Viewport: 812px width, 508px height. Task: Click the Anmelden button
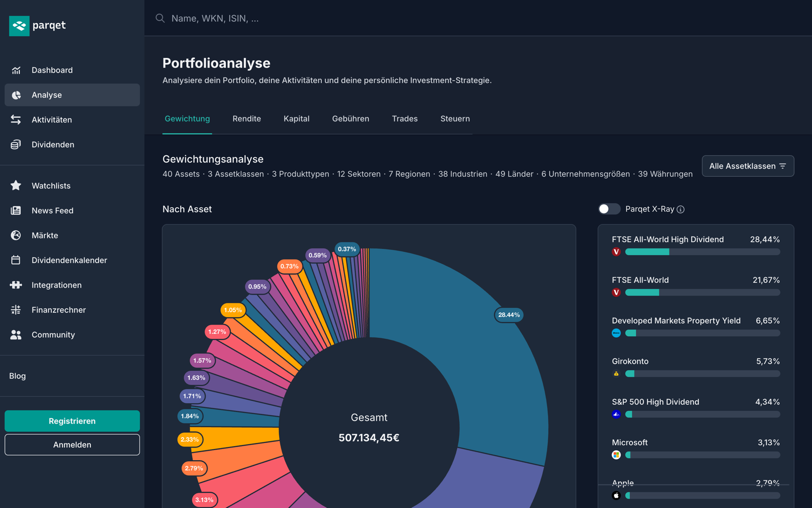click(72, 444)
